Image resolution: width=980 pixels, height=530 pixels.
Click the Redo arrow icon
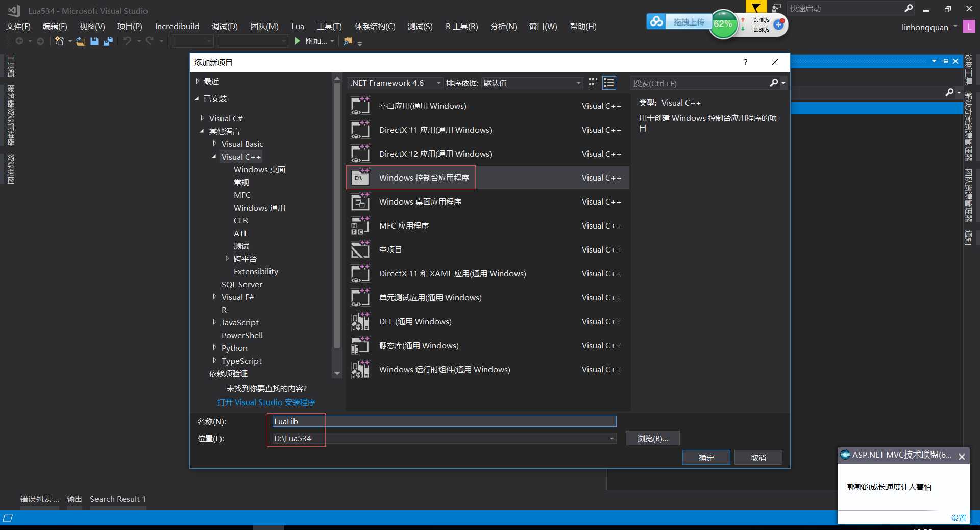(x=150, y=41)
